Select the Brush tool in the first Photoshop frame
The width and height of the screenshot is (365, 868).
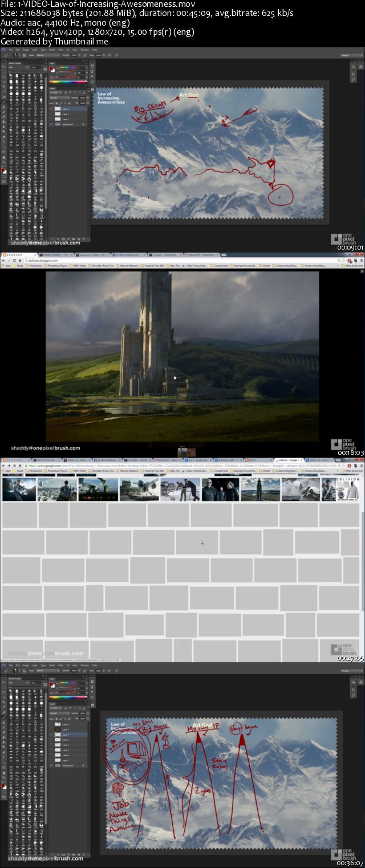coord(4,101)
